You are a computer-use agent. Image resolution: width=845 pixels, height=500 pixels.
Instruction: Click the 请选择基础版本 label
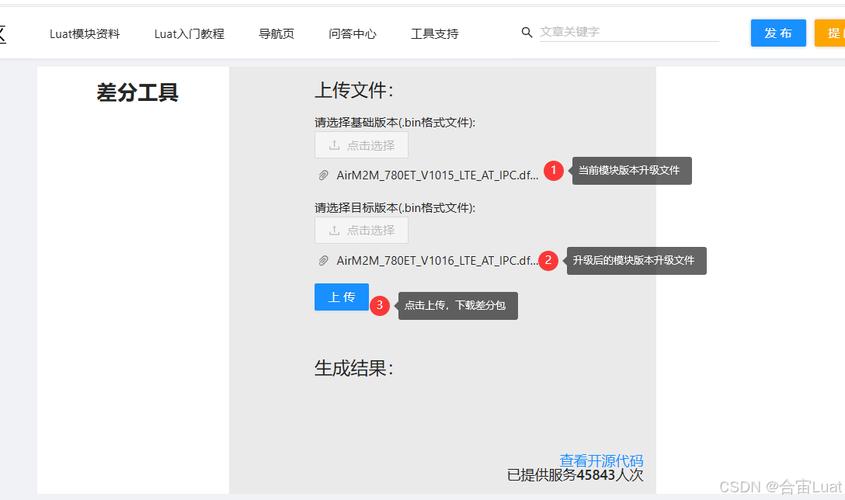tap(395, 122)
